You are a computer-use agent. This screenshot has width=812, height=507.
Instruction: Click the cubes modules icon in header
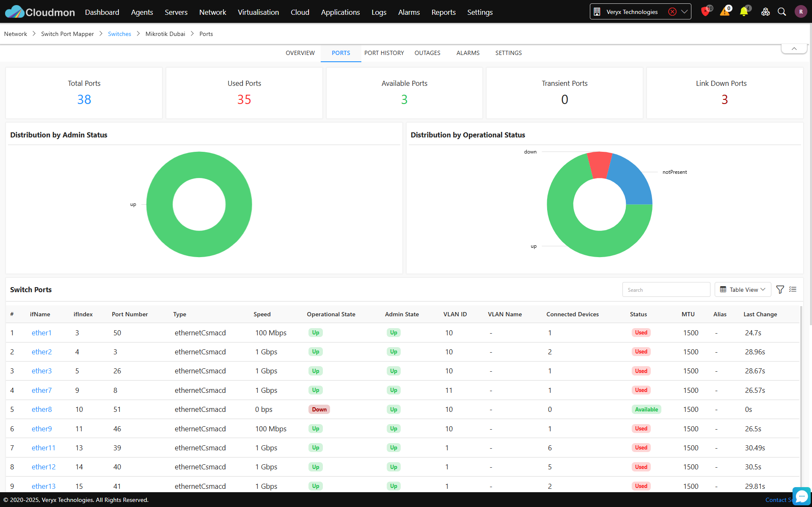(765, 12)
